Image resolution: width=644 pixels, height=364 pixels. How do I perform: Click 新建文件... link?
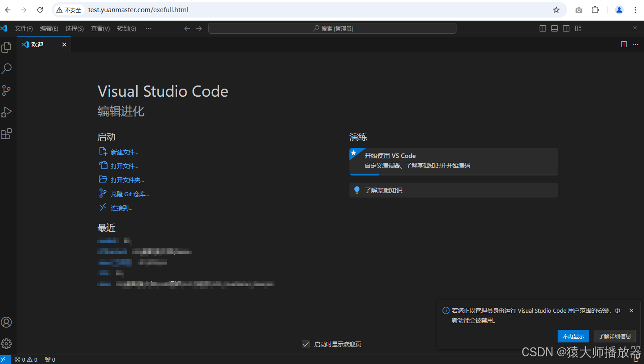coord(125,152)
